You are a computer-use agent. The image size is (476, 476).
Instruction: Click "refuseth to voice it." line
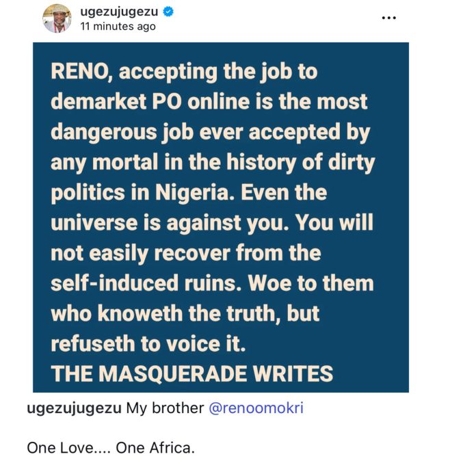pos(148,343)
